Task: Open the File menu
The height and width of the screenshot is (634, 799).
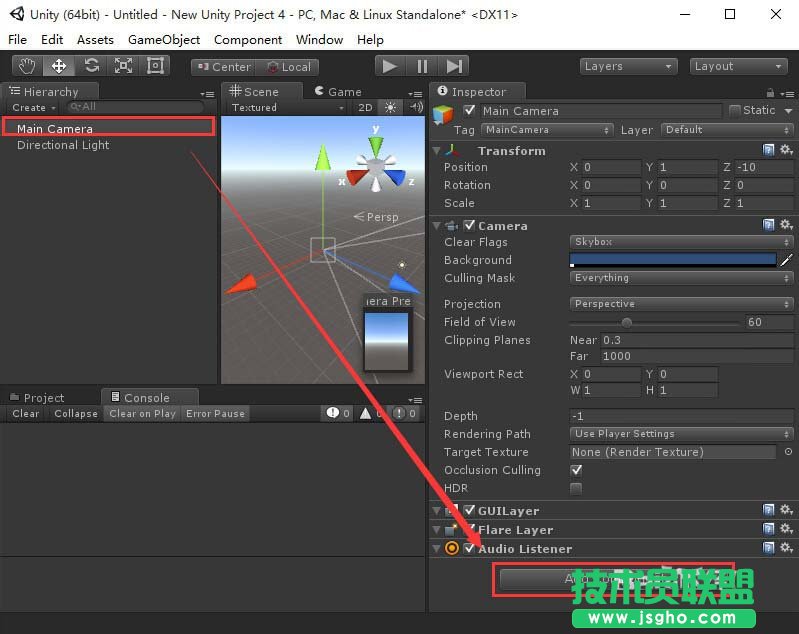Action: pyautogui.click(x=17, y=40)
